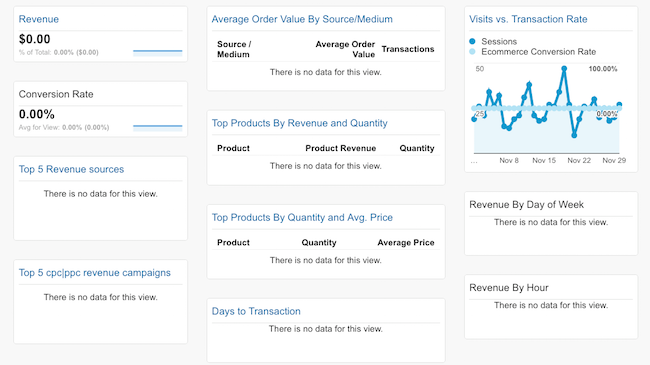Open Top 5 cpc|ppc revenue campaigns link
This screenshot has width=650, height=365.
(x=95, y=273)
